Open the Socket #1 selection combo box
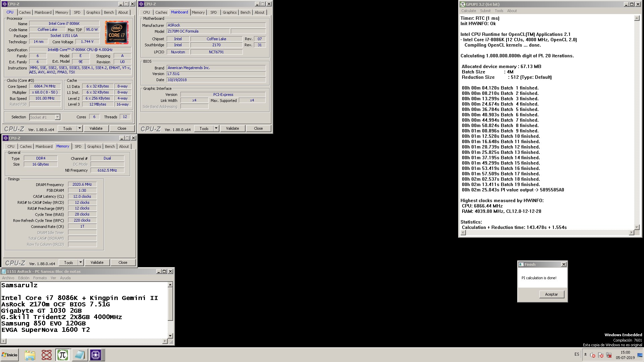 (45, 117)
